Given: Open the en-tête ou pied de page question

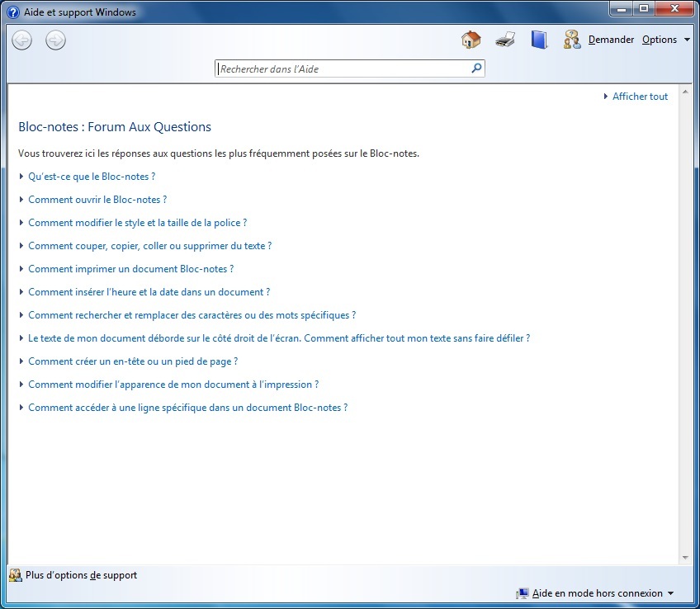Looking at the screenshot, I should [133, 361].
